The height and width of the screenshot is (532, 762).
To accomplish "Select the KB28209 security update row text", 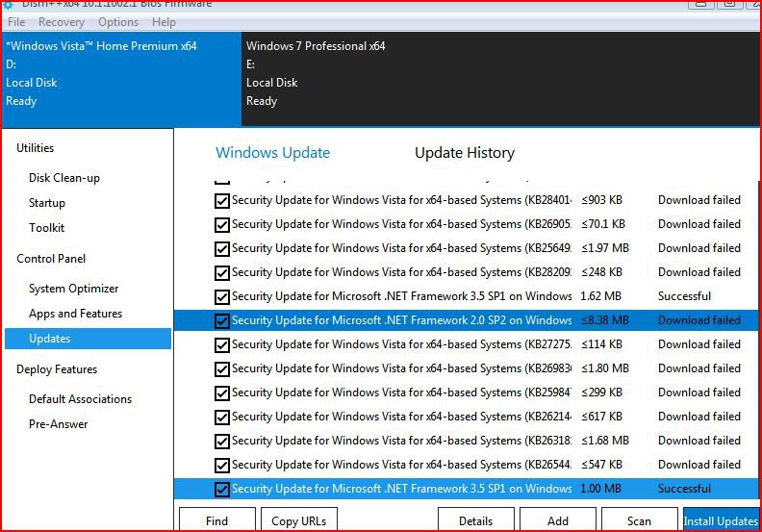I will [x=402, y=272].
